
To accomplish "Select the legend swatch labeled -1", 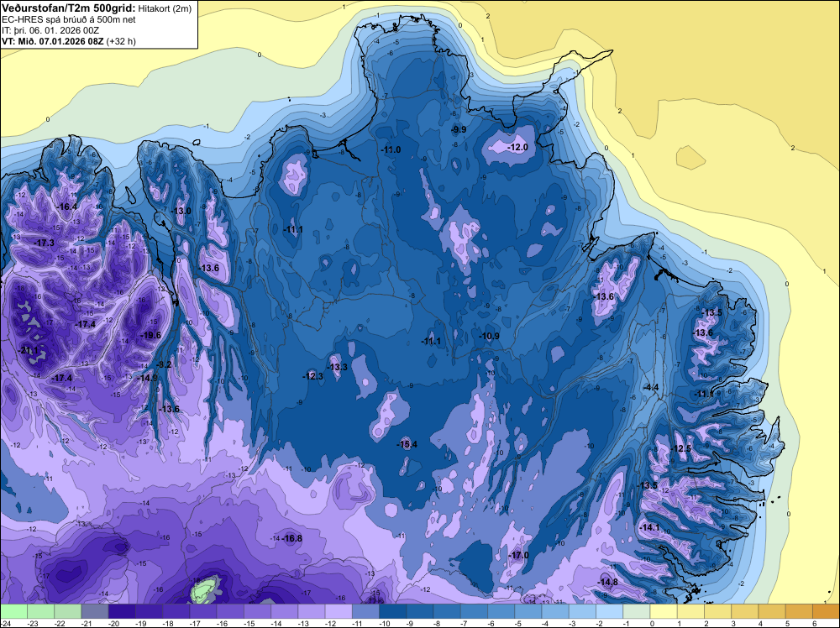I will [x=637, y=611].
